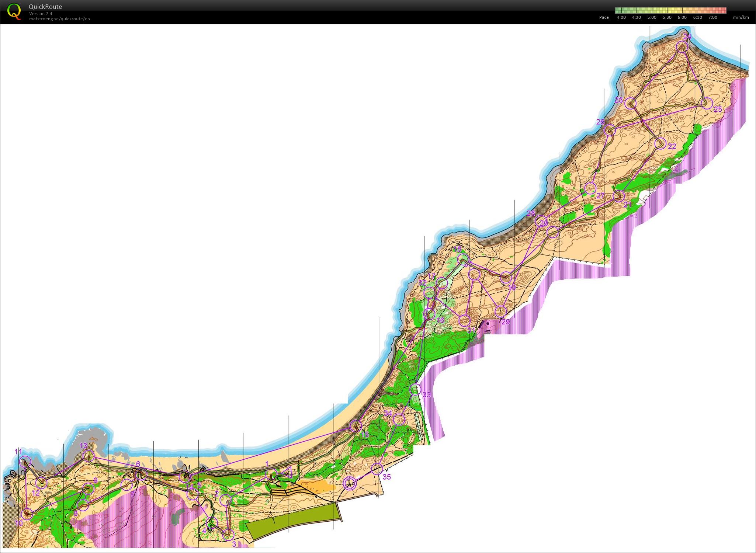Screen dimensions: 756x553
Task: Click the min/km unit label
Action: tap(741, 17)
